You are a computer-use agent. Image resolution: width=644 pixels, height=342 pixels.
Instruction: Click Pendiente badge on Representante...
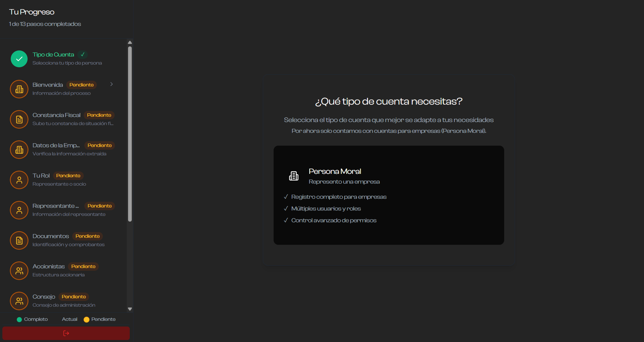100,206
